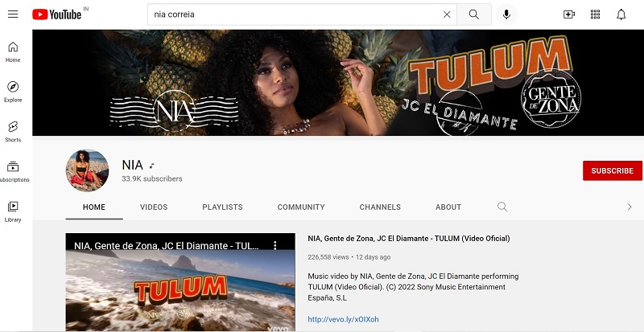Expand more tabs with right chevron
This screenshot has height=332, width=644.
click(630, 207)
